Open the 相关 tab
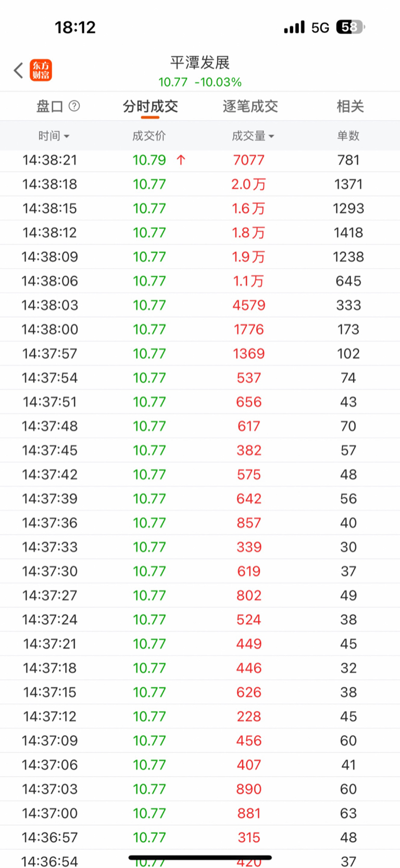The width and height of the screenshot is (400, 868). (350, 106)
